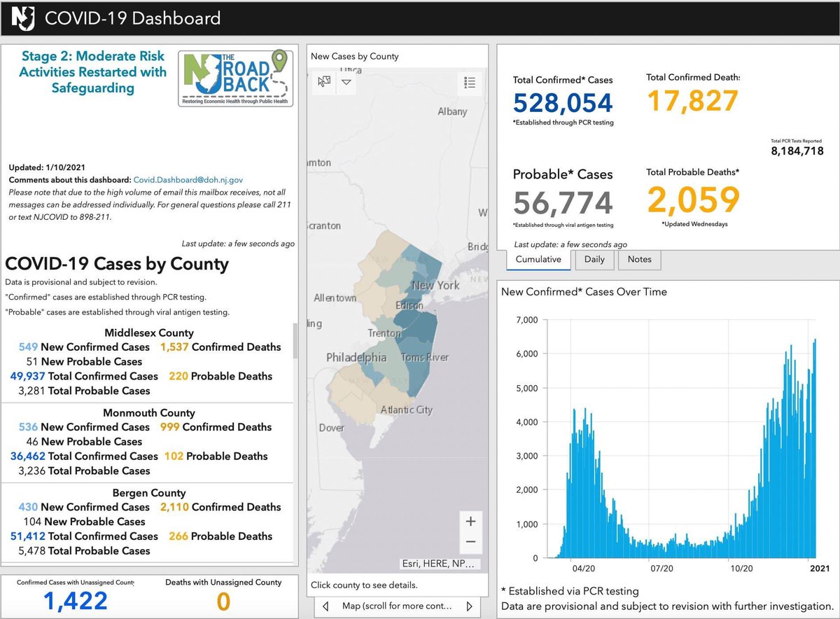The height and width of the screenshot is (619, 840).
Task: Switch to the Daily tab
Action: pyautogui.click(x=594, y=259)
